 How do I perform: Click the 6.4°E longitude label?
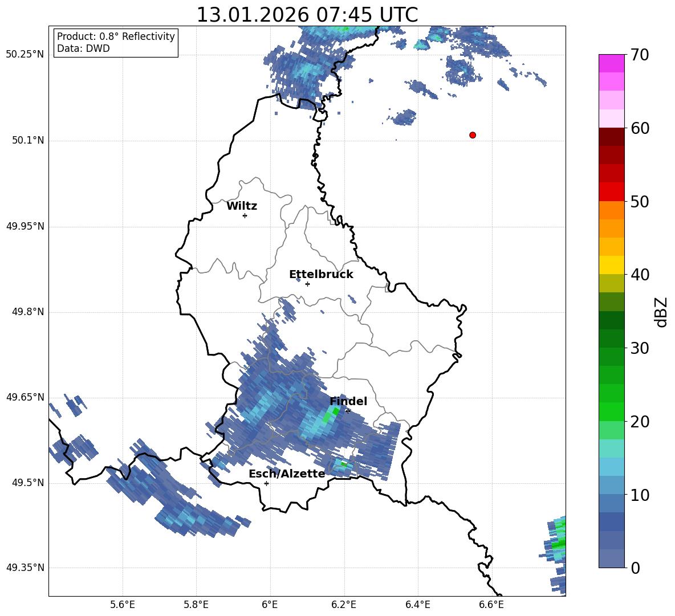pyautogui.click(x=417, y=605)
